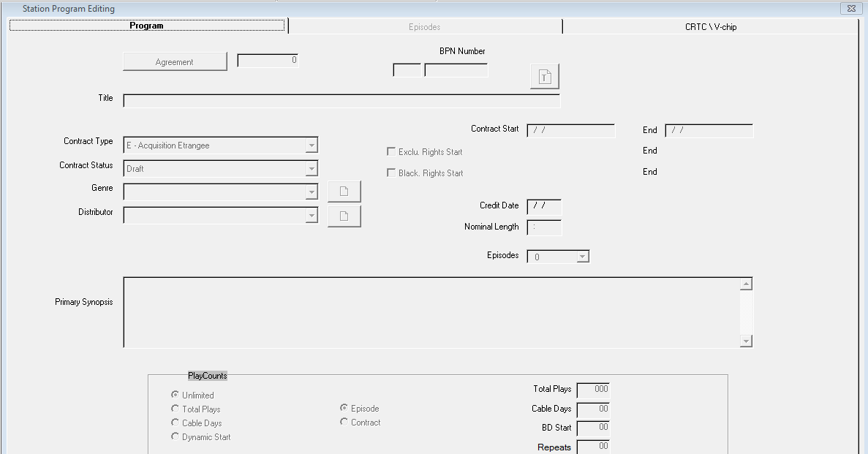Click the page icon beside Distributor dropdown
This screenshot has height=454, width=868.
(x=344, y=216)
